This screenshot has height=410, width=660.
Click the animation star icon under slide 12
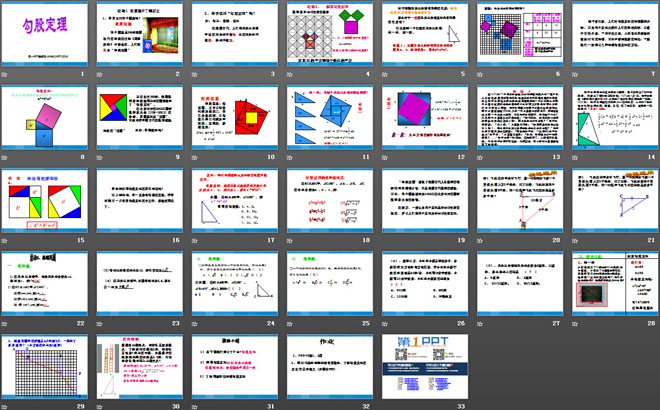point(385,157)
